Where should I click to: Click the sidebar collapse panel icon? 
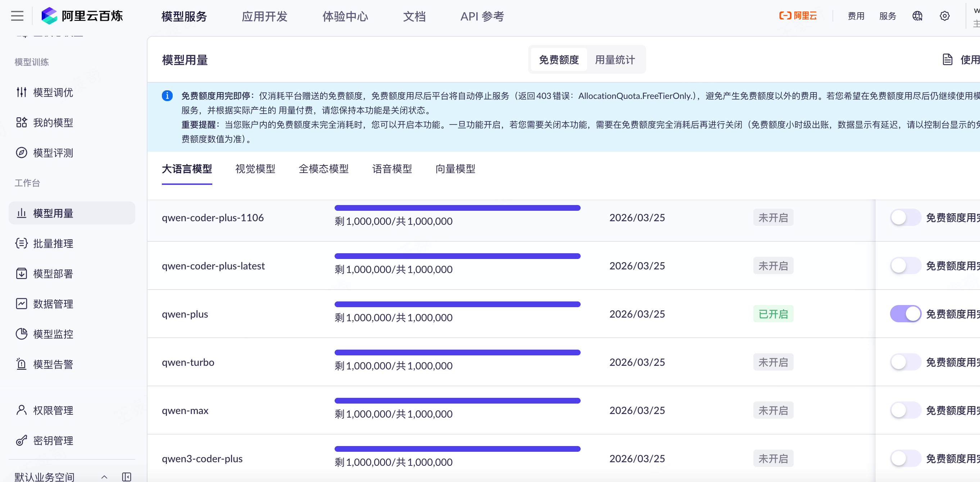pos(126,477)
